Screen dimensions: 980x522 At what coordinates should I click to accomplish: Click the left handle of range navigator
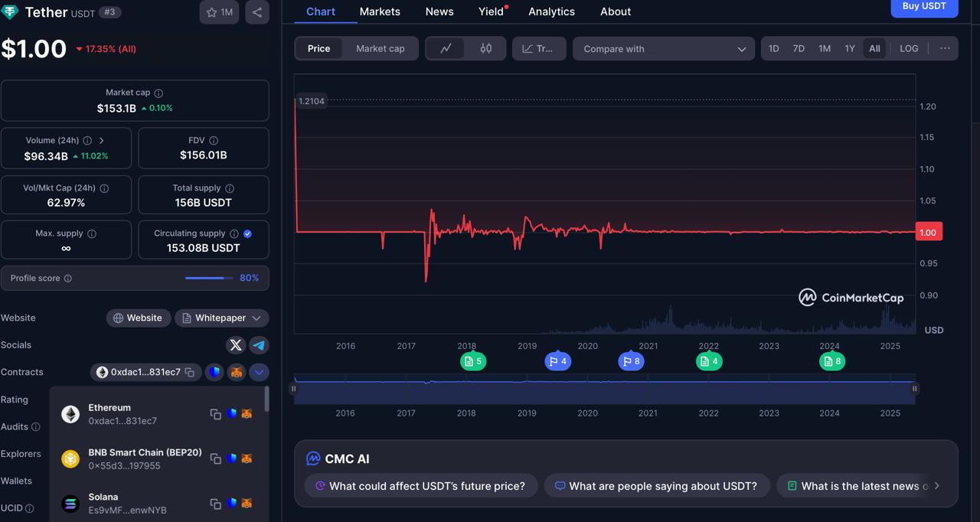[x=293, y=389]
